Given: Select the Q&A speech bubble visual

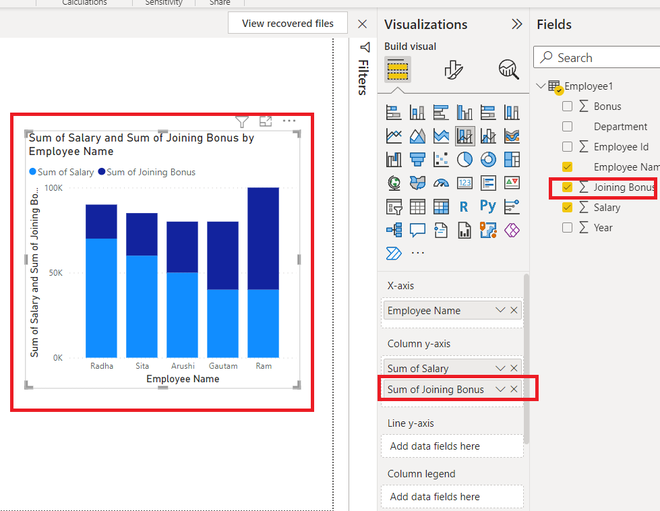Looking at the screenshot, I should [417, 231].
